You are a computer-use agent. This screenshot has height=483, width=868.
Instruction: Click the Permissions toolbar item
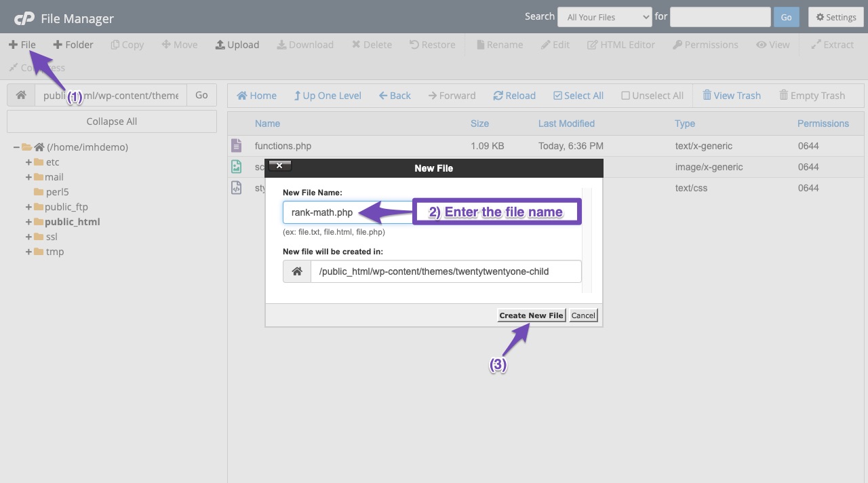(x=705, y=45)
